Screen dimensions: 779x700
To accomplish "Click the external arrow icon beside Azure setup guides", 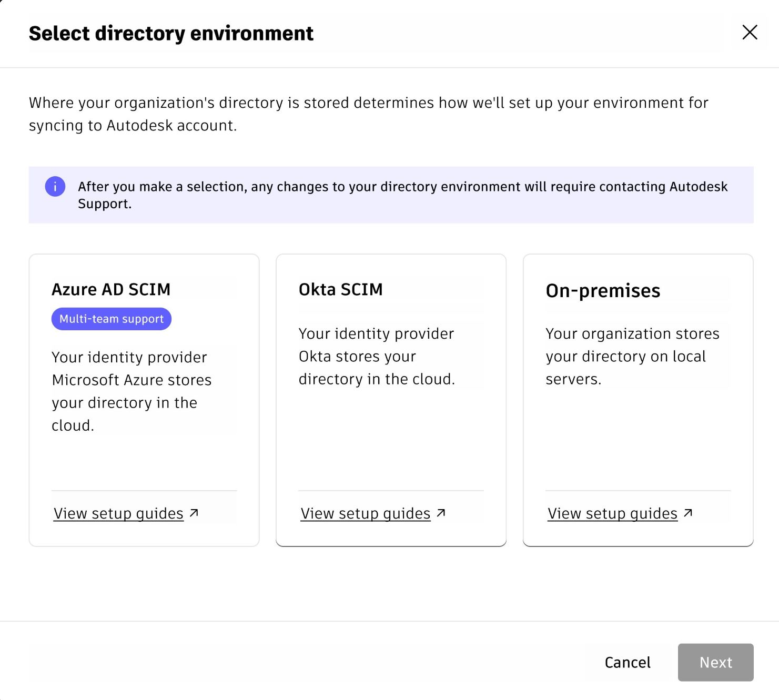I will point(194,513).
